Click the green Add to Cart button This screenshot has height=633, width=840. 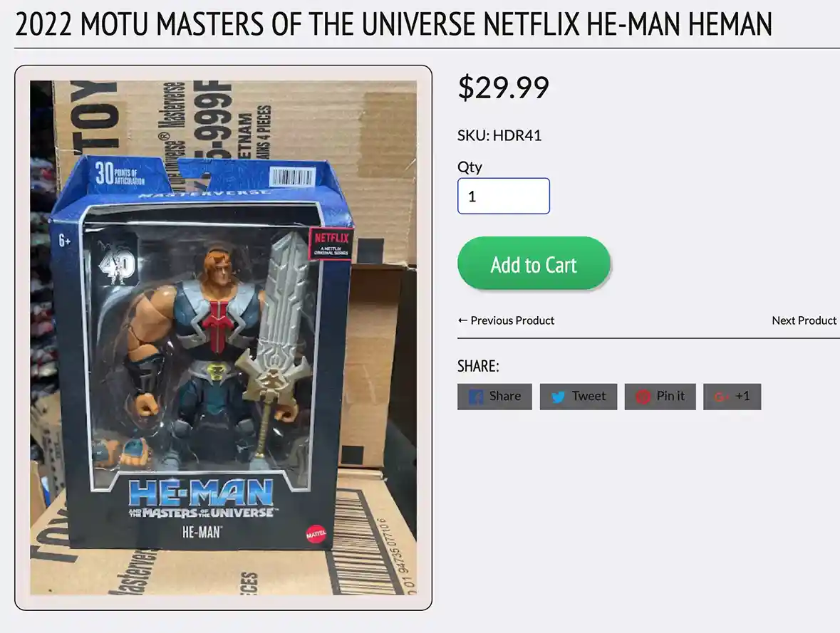point(534,263)
